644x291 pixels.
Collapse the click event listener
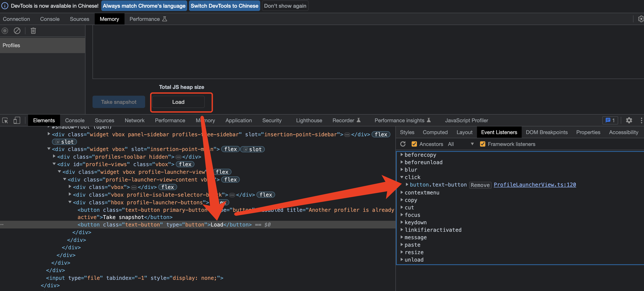point(402,177)
